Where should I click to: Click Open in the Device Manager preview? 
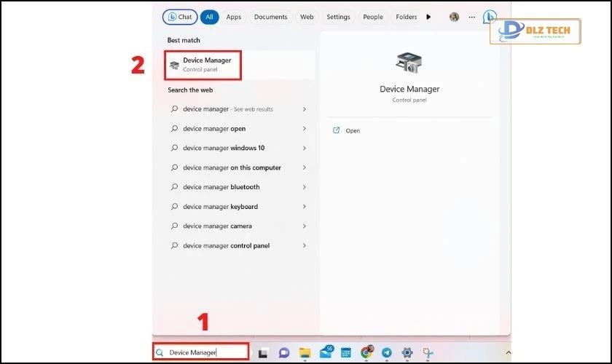click(x=353, y=131)
